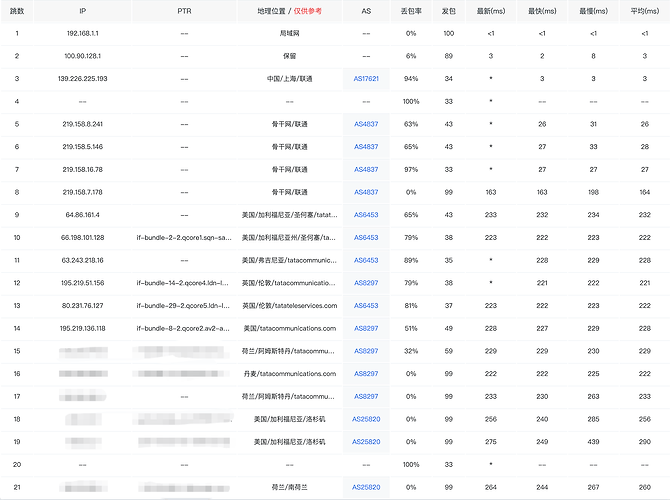The image size is (670, 500).
Task: Click hop number 20 cell
Action: pyautogui.click(x=17, y=464)
